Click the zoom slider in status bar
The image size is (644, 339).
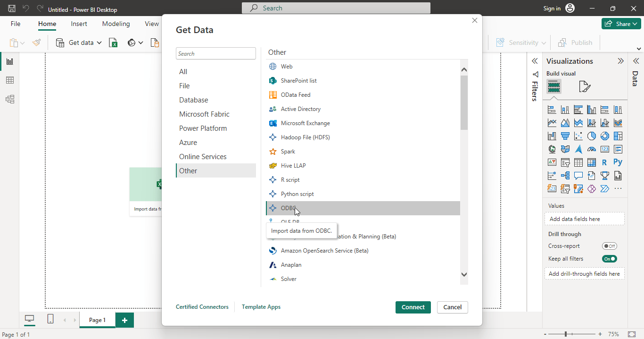[566, 334]
